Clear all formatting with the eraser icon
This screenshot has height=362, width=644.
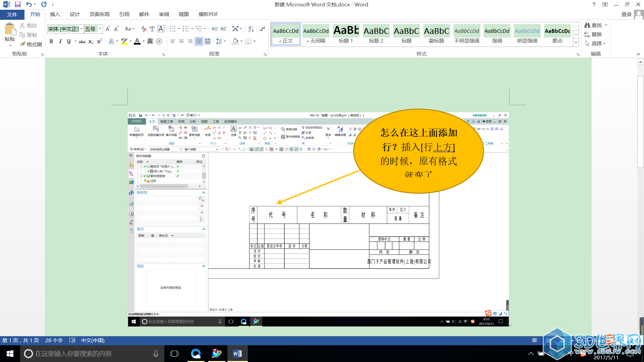point(144,29)
